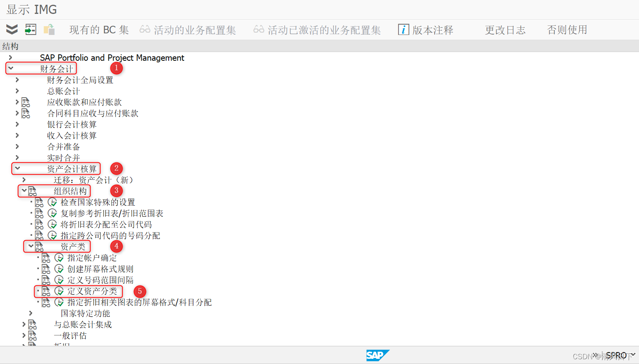Click the expand all double-chevron toolbar icon
The width and height of the screenshot is (639, 364).
pos(12,29)
